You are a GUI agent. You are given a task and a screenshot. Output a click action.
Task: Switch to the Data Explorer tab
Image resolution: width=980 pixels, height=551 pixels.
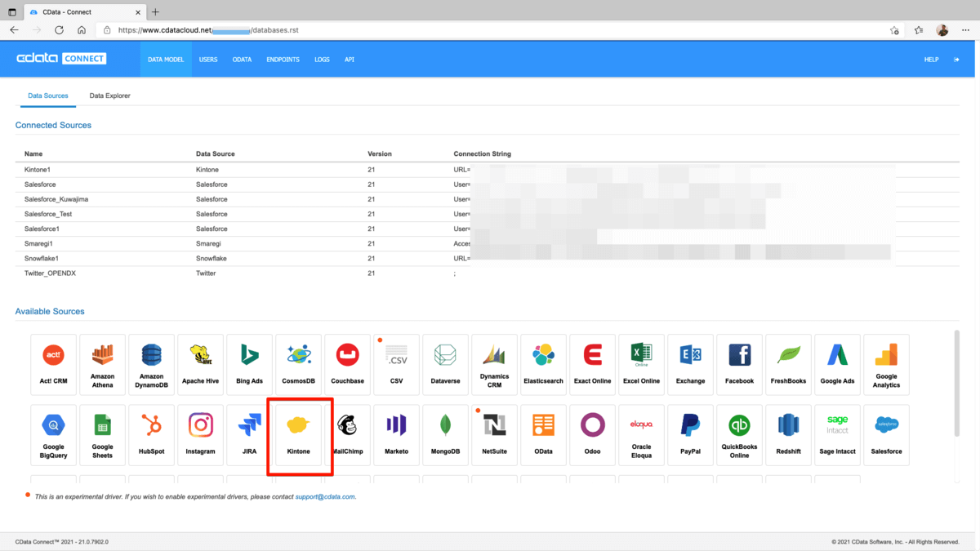coord(109,96)
